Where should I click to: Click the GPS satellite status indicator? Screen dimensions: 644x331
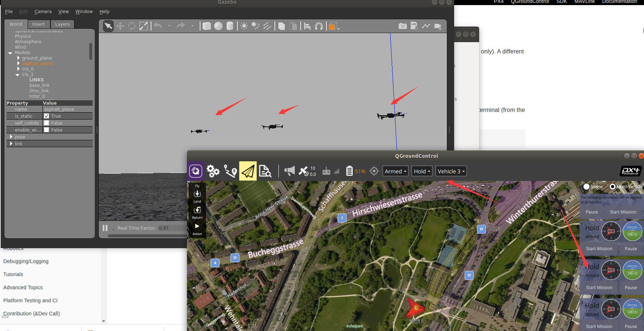pos(307,171)
